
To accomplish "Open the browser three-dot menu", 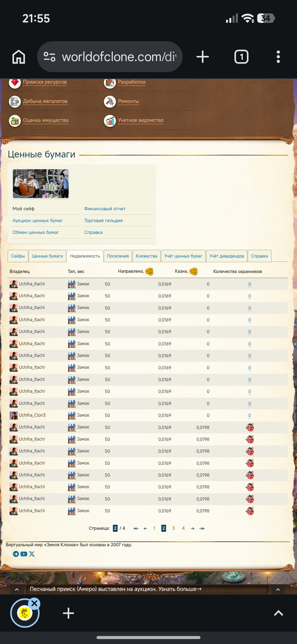I will (x=278, y=57).
